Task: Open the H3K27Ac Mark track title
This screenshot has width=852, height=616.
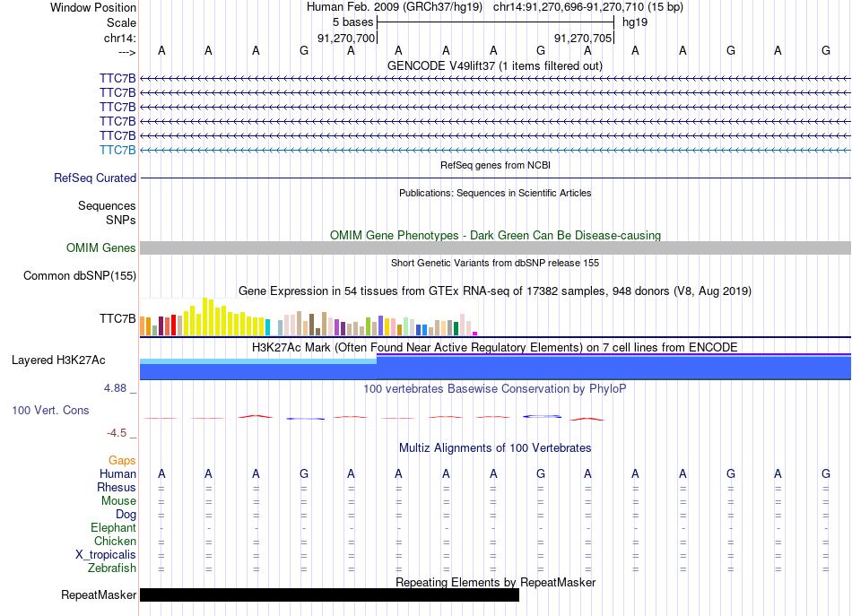Action: 495,347
